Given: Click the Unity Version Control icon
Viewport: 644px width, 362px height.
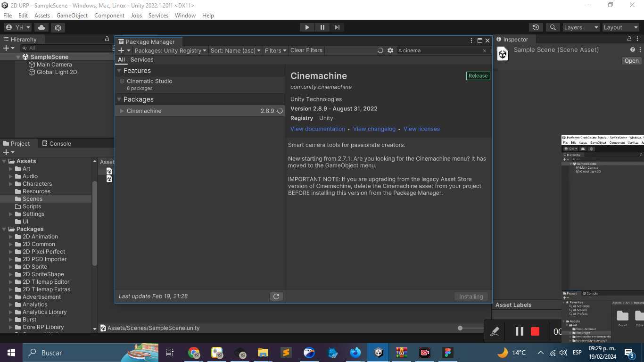Looking at the screenshot, I should click(58, 27).
